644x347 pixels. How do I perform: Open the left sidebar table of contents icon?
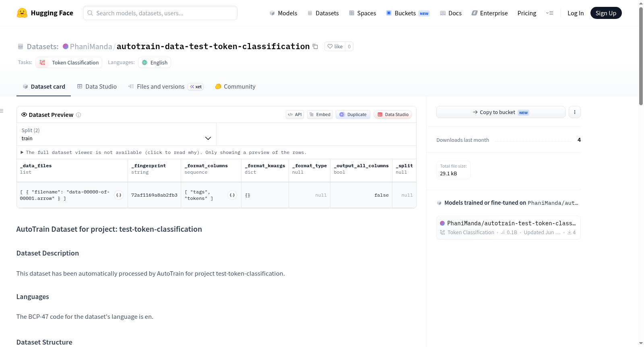tap(2, 111)
